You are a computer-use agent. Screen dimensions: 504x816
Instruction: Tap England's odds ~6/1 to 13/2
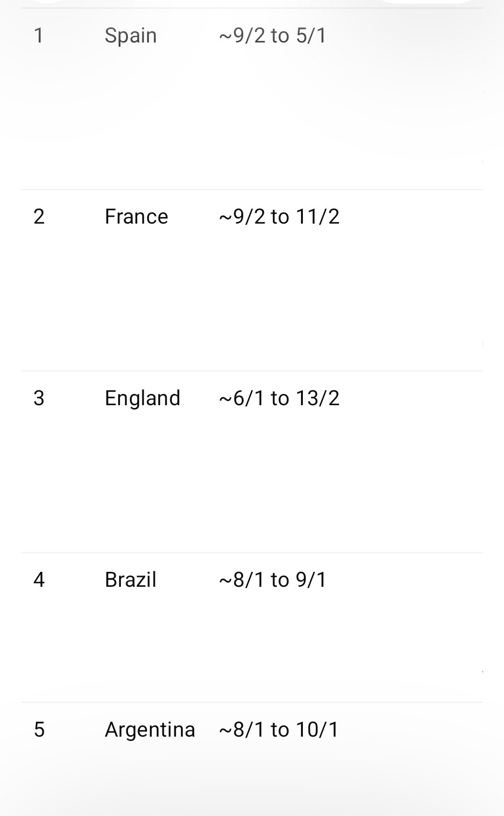279,398
